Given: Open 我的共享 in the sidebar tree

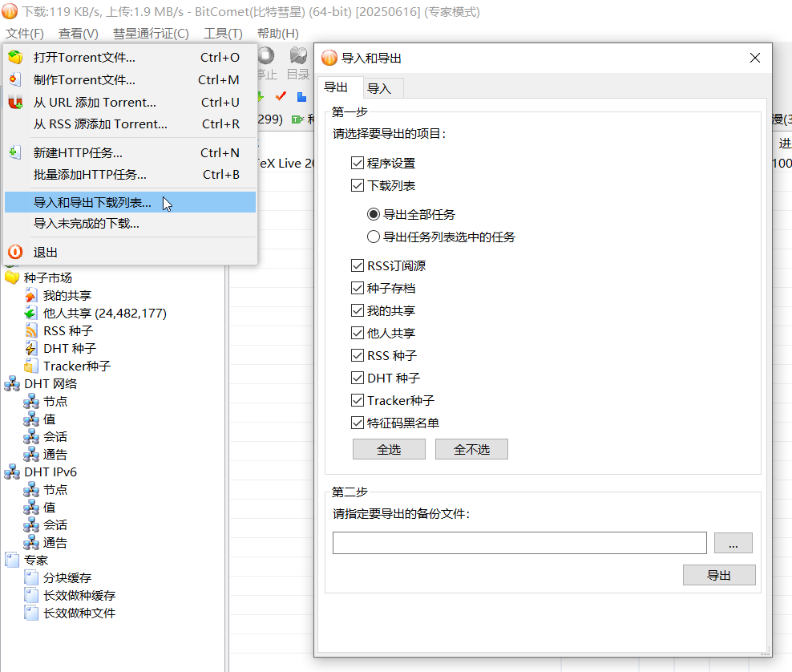Looking at the screenshot, I should click(67, 295).
